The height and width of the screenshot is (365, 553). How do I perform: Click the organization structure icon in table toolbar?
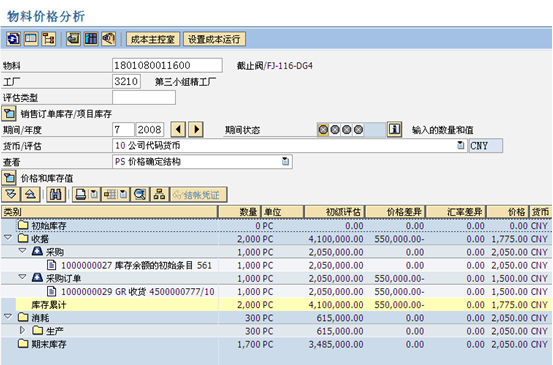pyautogui.click(x=159, y=195)
